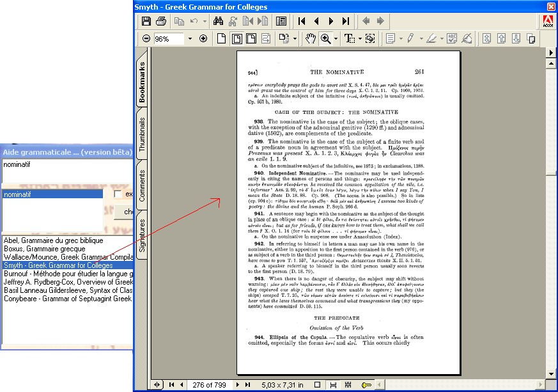
Task: Click the page number field "276 of 799"
Action: (x=209, y=385)
